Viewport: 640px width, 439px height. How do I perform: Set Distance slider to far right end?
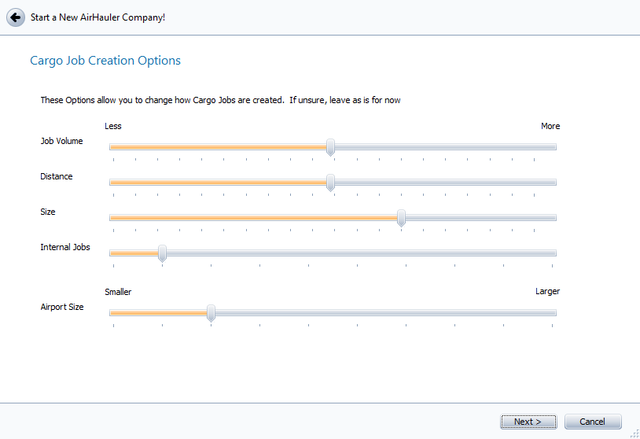coord(553,182)
